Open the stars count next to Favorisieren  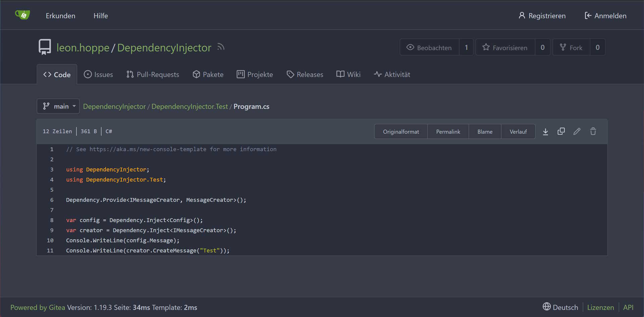pos(542,47)
